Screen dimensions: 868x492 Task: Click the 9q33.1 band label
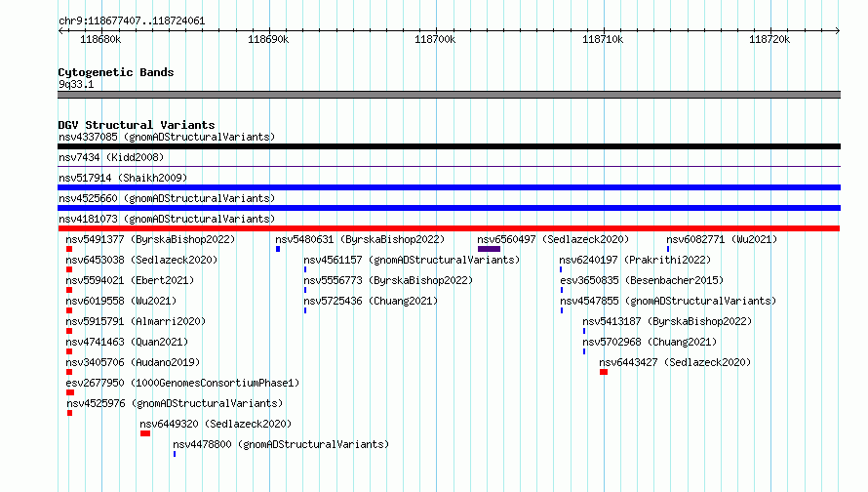(x=76, y=84)
